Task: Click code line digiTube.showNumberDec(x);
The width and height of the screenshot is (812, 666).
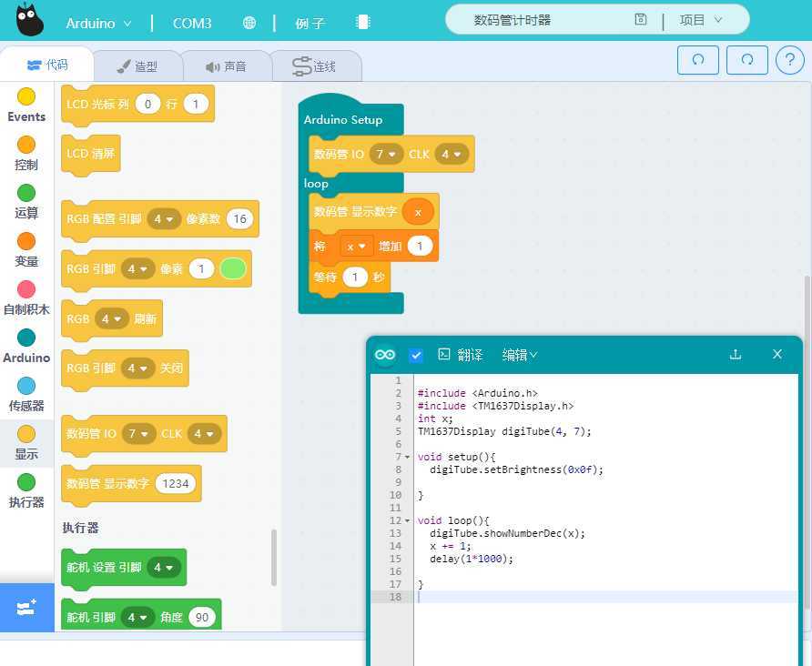Action: 508,533
